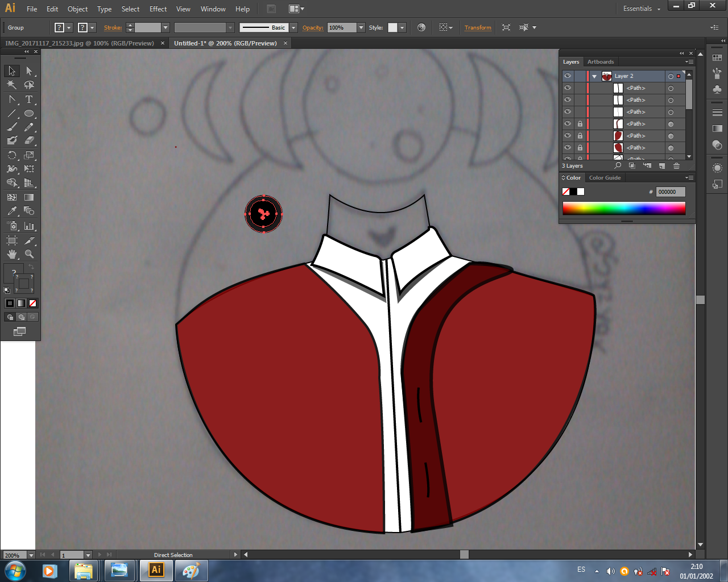Set Color fill mode button in toolbox
This screenshot has height=582, width=728.
10,303
